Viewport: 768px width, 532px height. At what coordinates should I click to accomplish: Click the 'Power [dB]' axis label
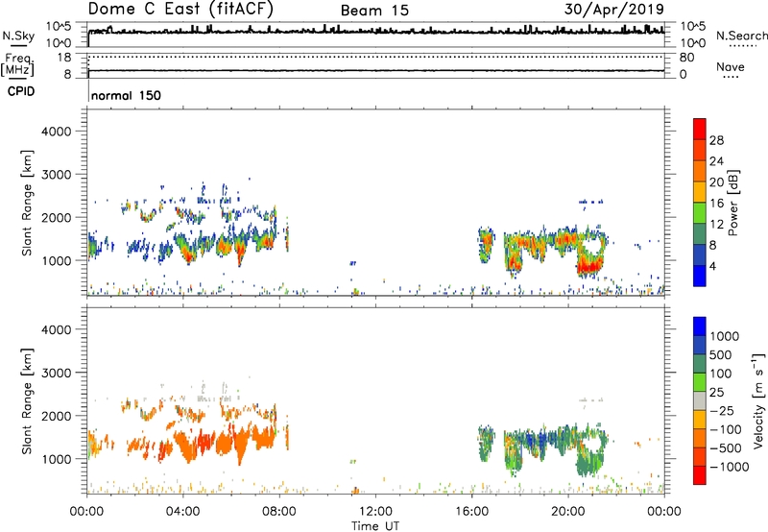pyautogui.click(x=732, y=203)
